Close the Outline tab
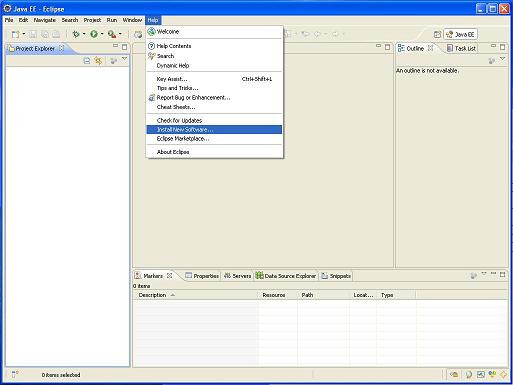The height and width of the screenshot is (385, 513). [x=431, y=48]
